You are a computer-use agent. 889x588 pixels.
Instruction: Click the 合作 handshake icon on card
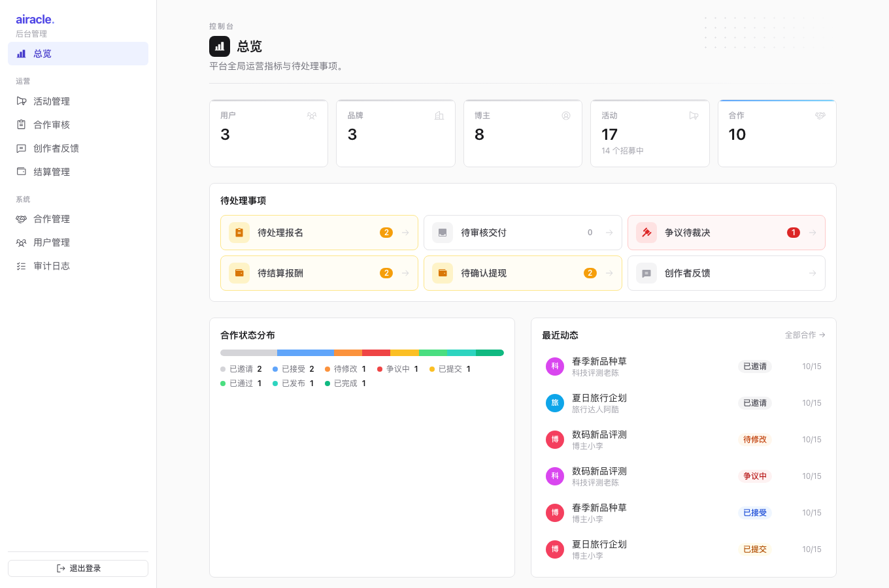[820, 116]
